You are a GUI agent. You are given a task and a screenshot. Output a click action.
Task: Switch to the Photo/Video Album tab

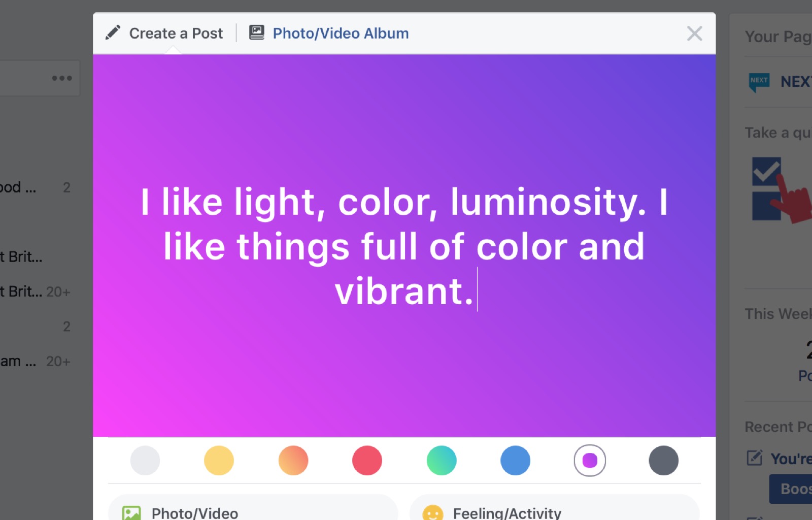[x=341, y=34]
